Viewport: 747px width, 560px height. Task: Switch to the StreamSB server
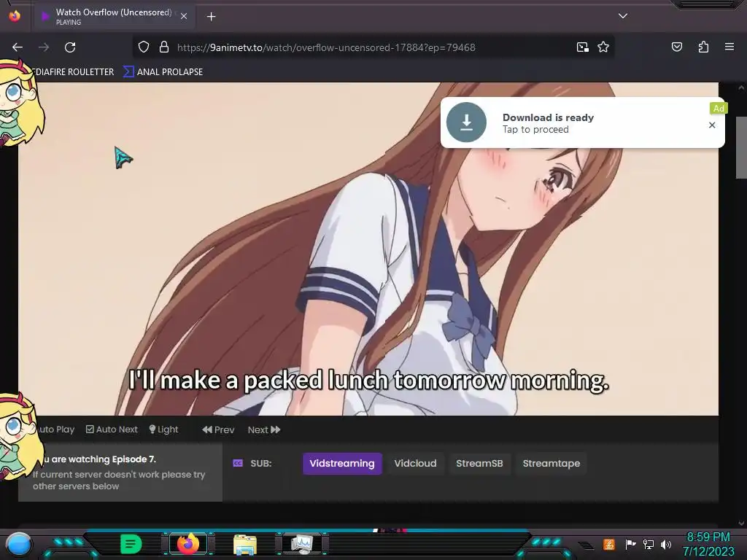pos(479,463)
